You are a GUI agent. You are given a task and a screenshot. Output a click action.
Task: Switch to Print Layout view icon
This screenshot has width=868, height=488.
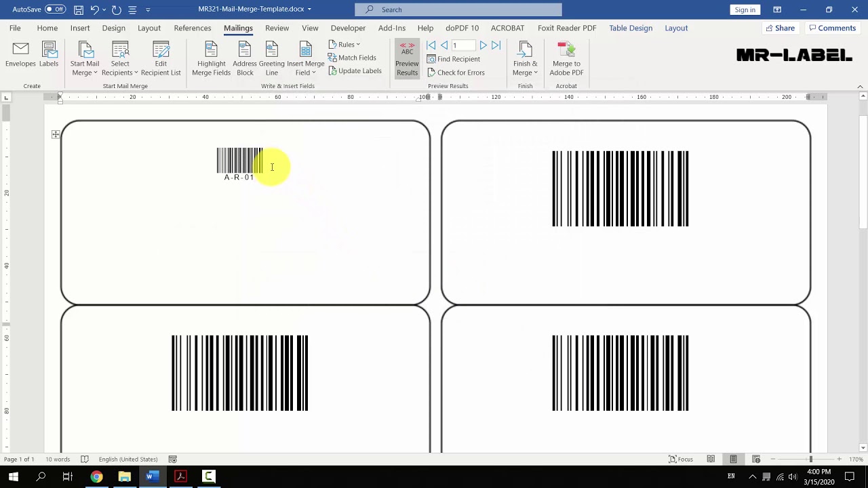733,460
